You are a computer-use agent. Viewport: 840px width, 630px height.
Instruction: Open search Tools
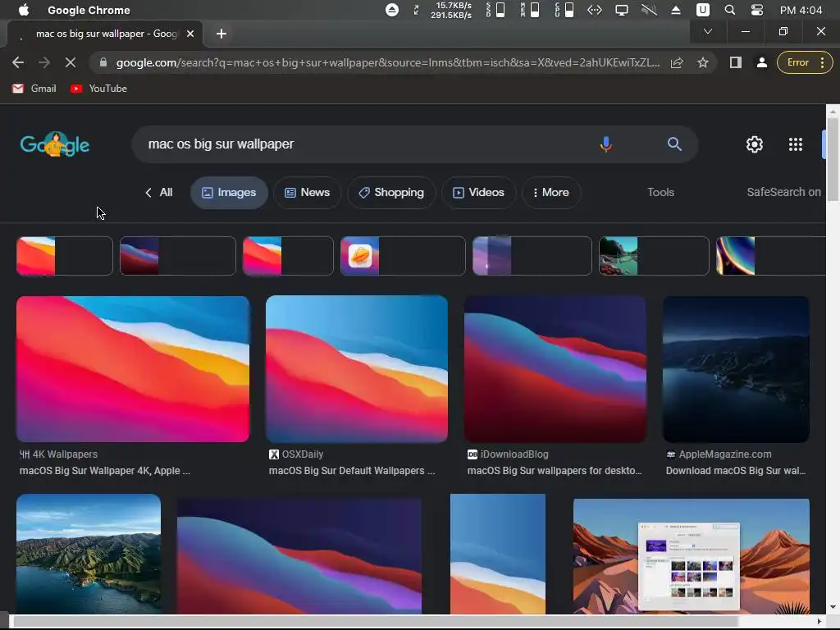point(660,192)
